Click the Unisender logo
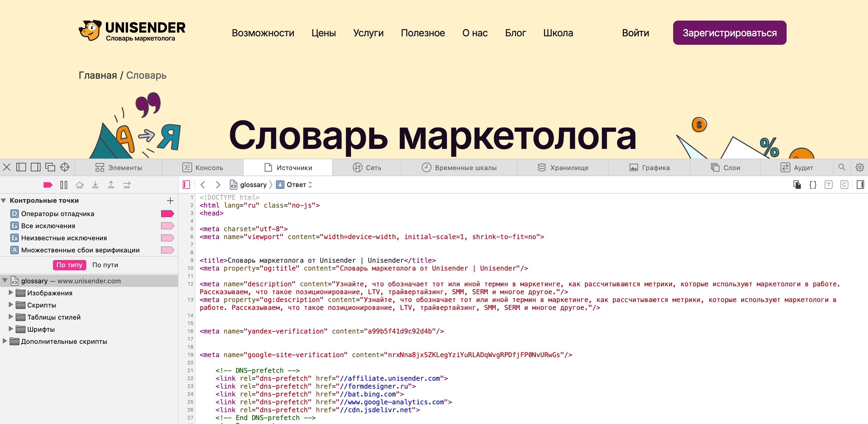This screenshot has width=868, height=424. coord(132,31)
